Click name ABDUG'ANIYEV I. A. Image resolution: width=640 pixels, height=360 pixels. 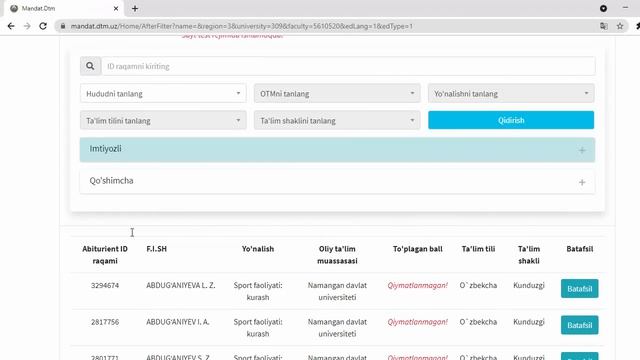(x=178, y=322)
